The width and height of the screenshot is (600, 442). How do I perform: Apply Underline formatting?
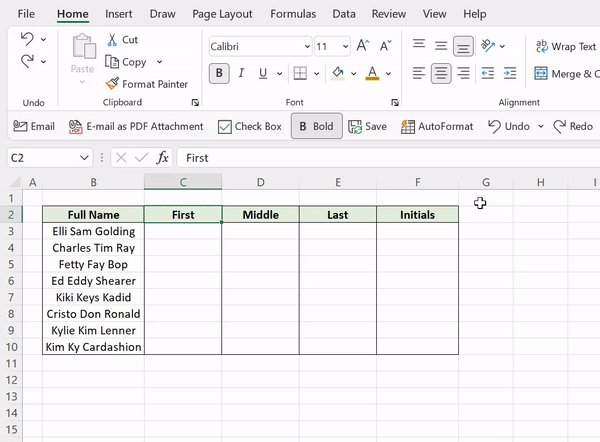pyautogui.click(x=263, y=73)
